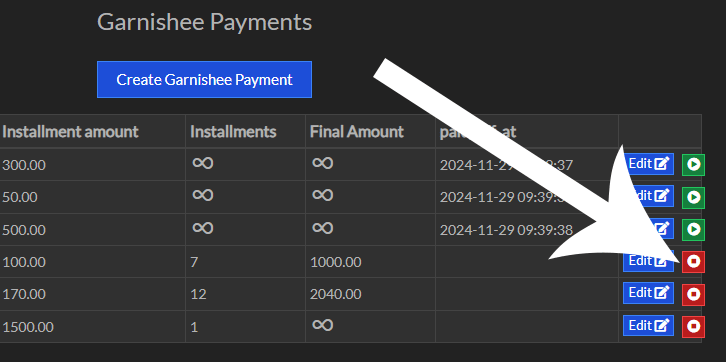This screenshot has height=362, width=726.
Task: Edit the 1500.00 installment payment
Action: (x=648, y=326)
